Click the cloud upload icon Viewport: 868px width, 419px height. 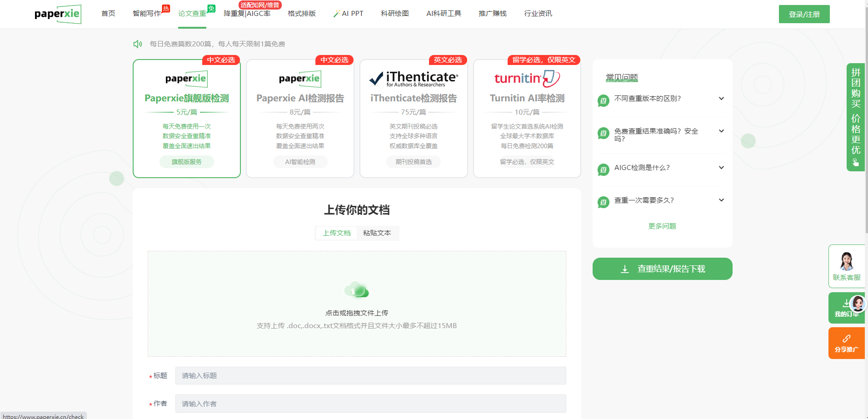[x=357, y=289]
